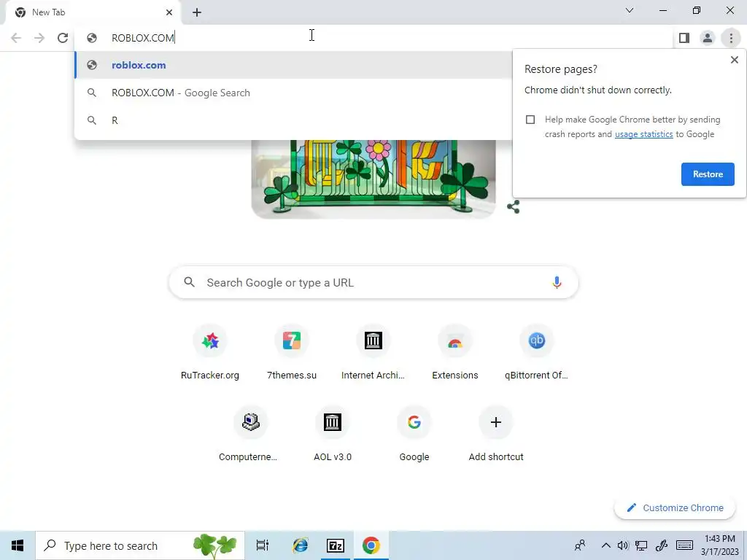
Task: Click the Restore button
Action: pyautogui.click(x=708, y=174)
